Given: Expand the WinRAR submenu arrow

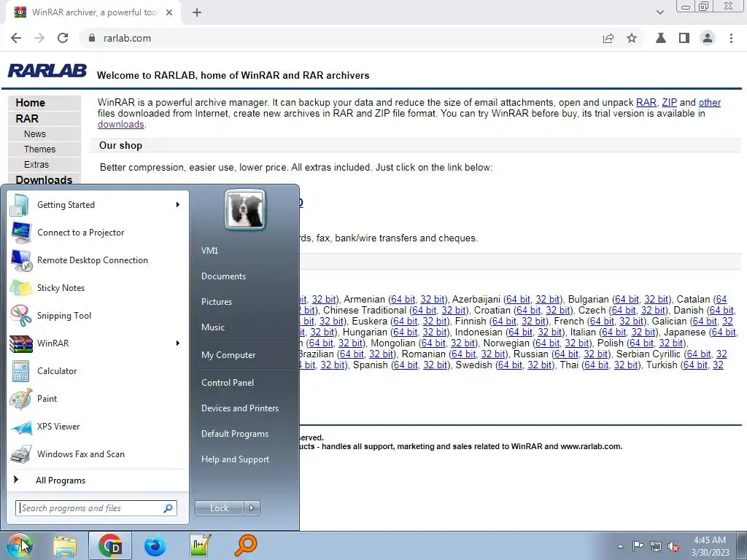Looking at the screenshot, I should tap(178, 343).
